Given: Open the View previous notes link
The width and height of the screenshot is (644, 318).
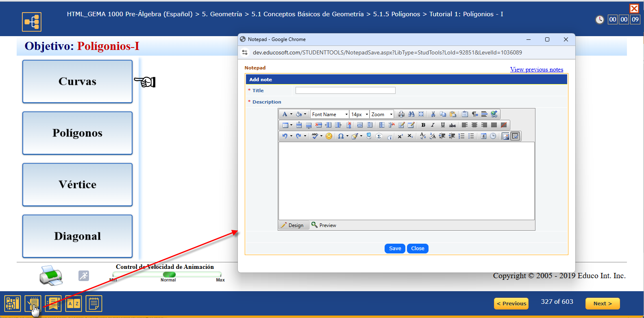Looking at the screenshot, I should pos(536,69).
